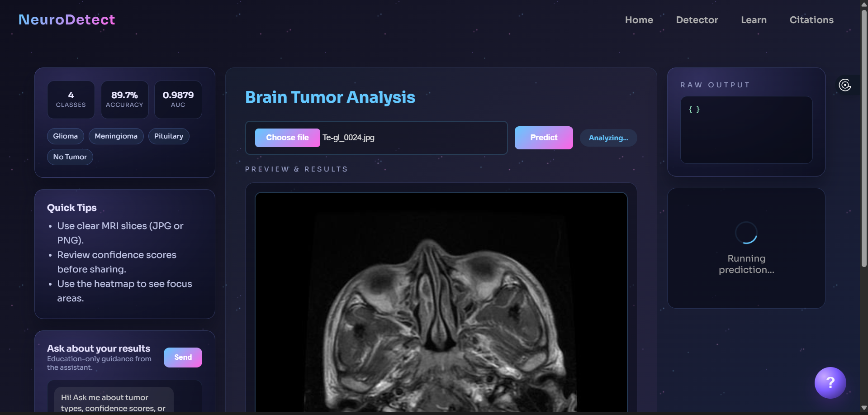Image resolution: width=868 pixels, height=415 pixels.
Task: Click the scrollbar down arrow
Action: click(x=864, y=408)
